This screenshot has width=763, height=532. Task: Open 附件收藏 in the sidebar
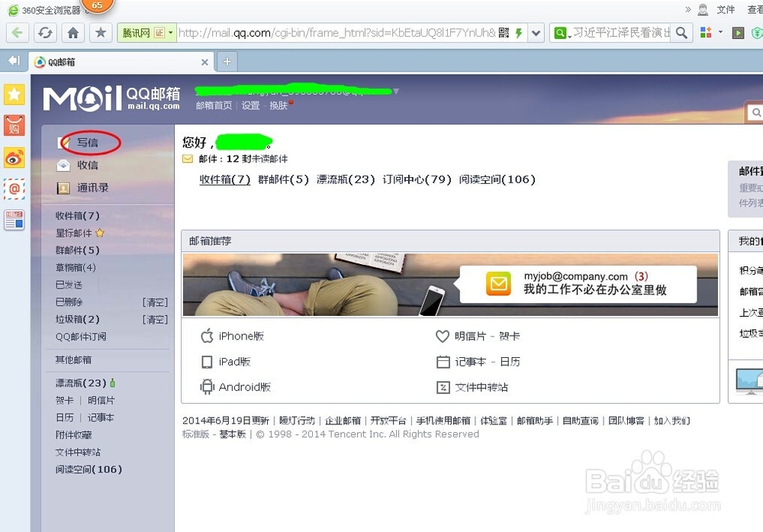click(x=73, y=435)
